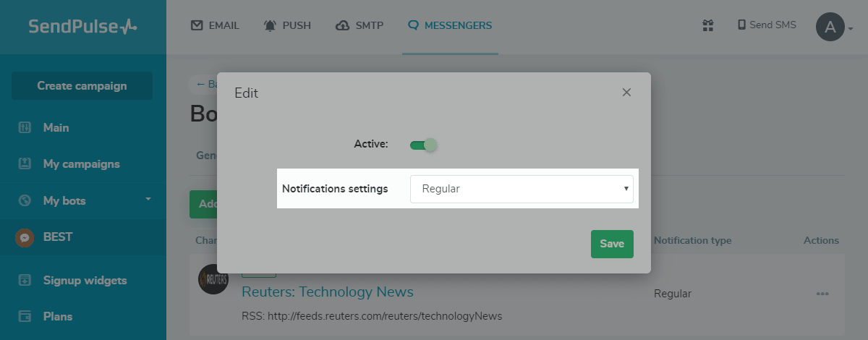Click the Save button

pyautogui.click(x=612, y=244)
